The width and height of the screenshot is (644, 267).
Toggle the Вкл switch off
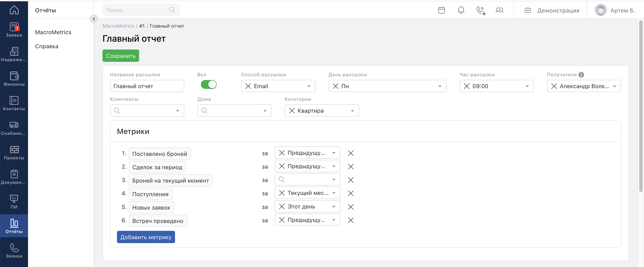[209, 85]
